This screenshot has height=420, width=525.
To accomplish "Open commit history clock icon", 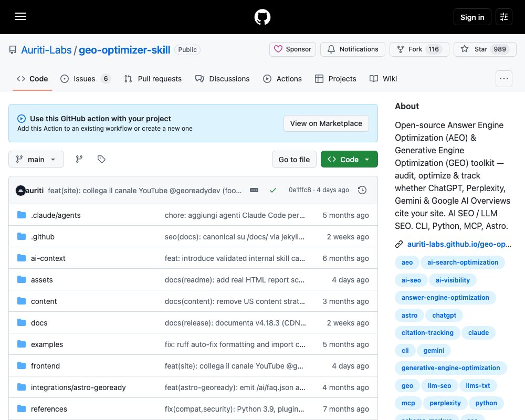I will click(x=362, y=190).
